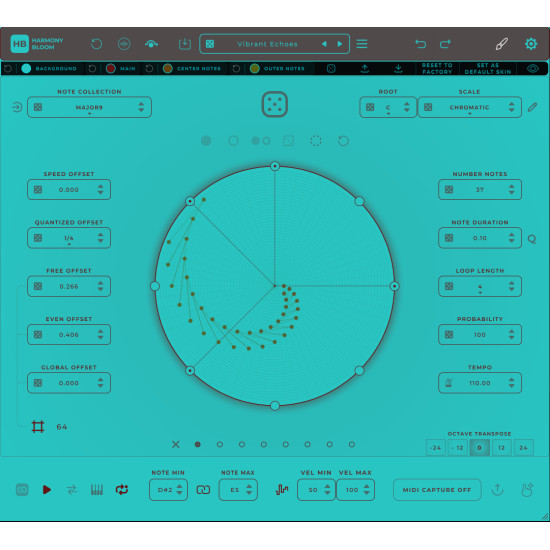Open the Root note C dropdown
Viewport: 550px width, 550px height.
click(388, 107)
